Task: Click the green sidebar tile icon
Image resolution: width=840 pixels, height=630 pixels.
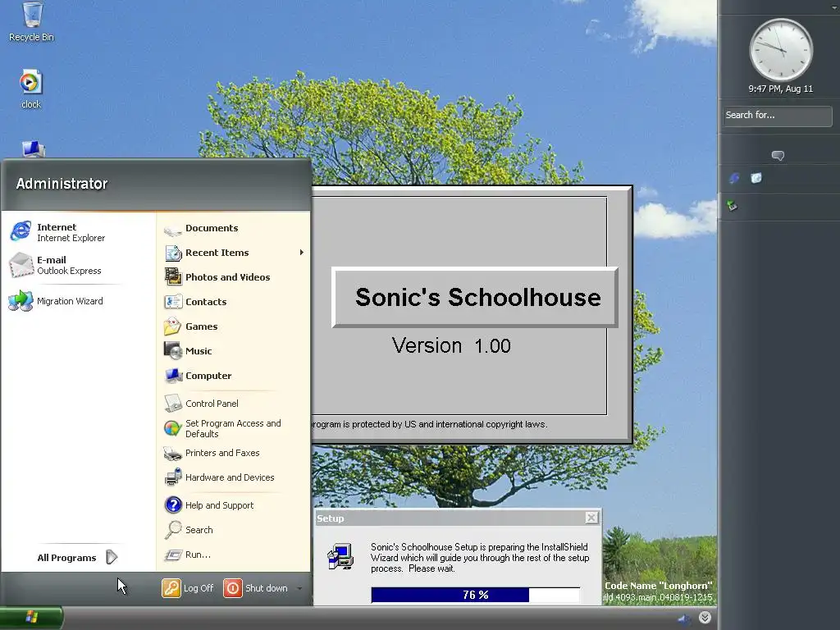Action: tap(732, 205)
